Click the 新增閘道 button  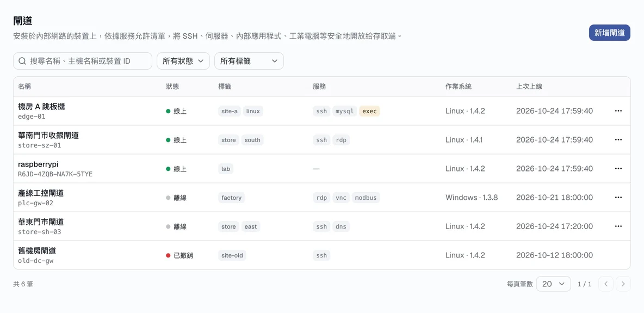(x=610, y=33)
